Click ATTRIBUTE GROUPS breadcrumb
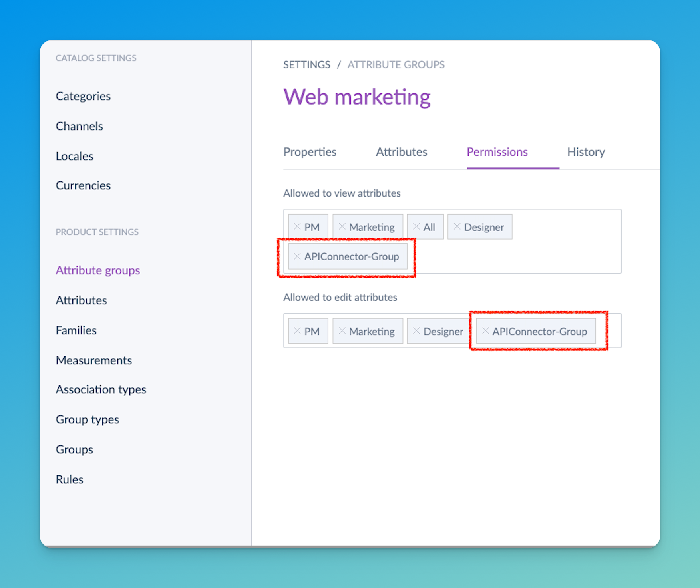The width and height of the screenshot is (700, 588). point(396,65)
